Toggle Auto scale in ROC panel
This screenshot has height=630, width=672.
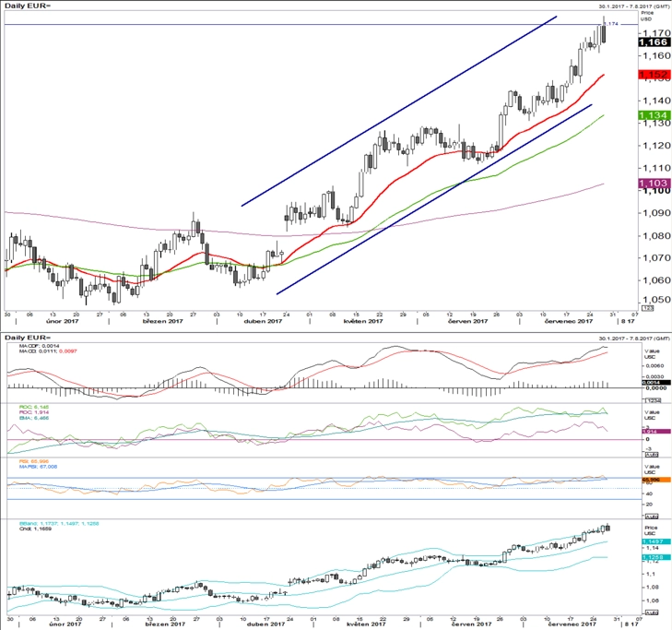[652, 455]
